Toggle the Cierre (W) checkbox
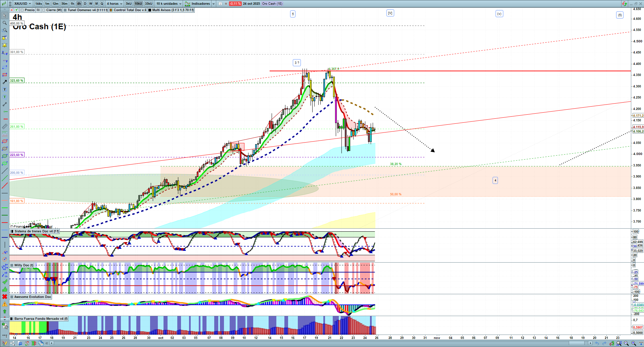Image resolution: width=644 pixels, height=347 pixels. (x=44, y=10)
